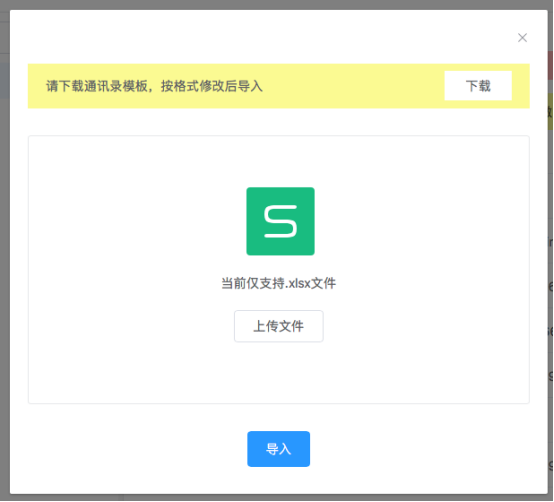Click the 请下载通讯录模板 instruction text
This screenshot has width=554, height=502.
pos(154,86)
